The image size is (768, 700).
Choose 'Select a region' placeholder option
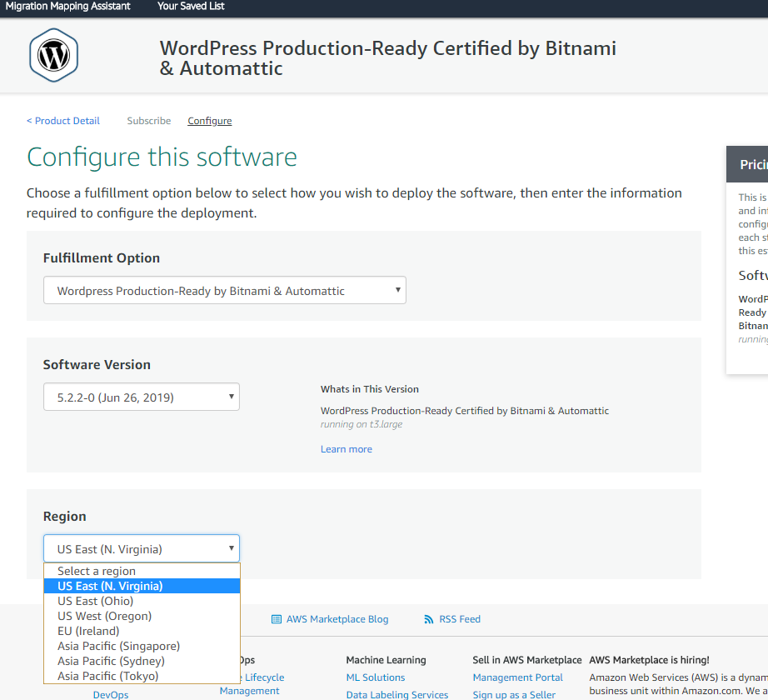(142, 571)
